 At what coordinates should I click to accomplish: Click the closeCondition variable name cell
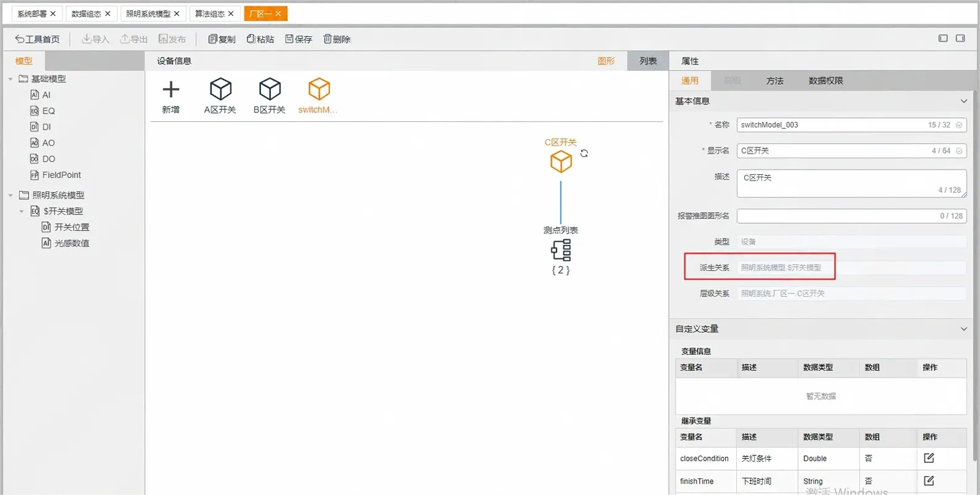point(706,459)
